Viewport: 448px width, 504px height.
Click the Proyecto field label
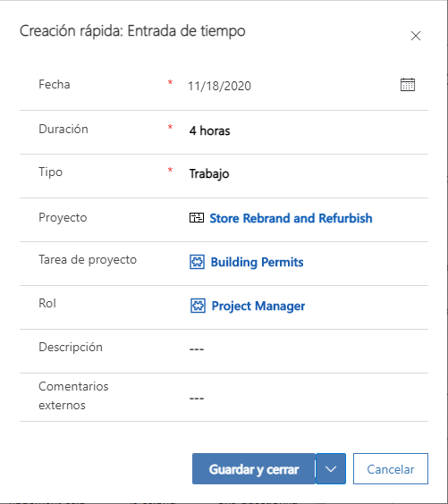(x=63, y=218)
